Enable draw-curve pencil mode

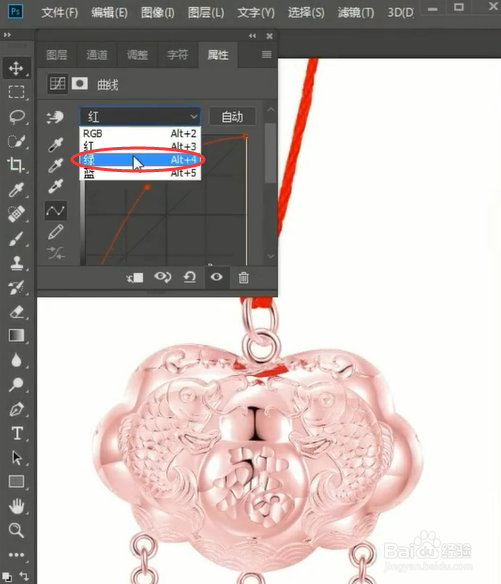click(56, 232)
